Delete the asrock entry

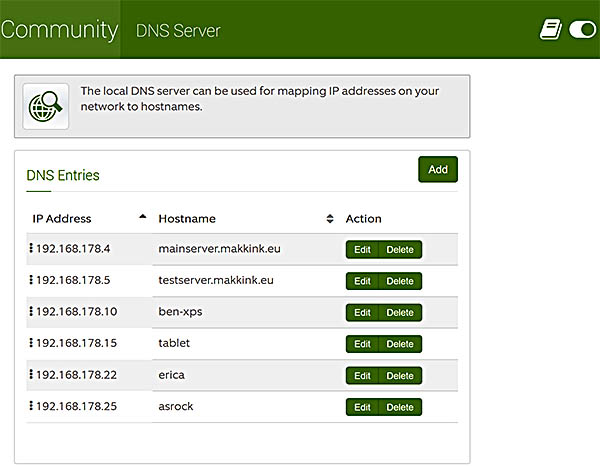[400, 407]
